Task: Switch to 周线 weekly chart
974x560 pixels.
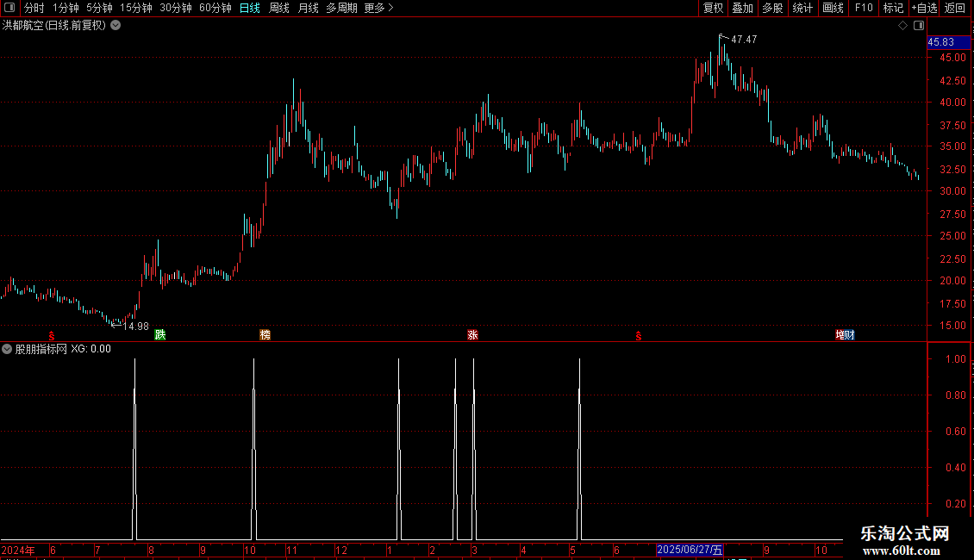Action: click(x=279, y=8)
